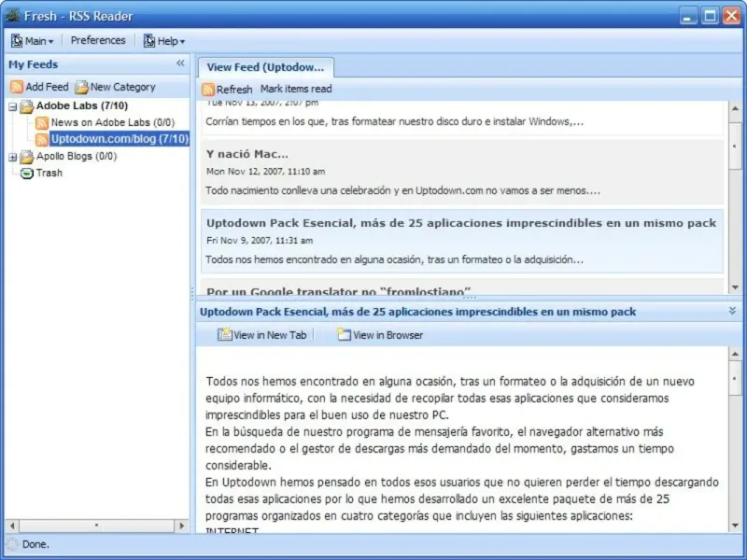
Task: Mark items read
Action: 296,89
